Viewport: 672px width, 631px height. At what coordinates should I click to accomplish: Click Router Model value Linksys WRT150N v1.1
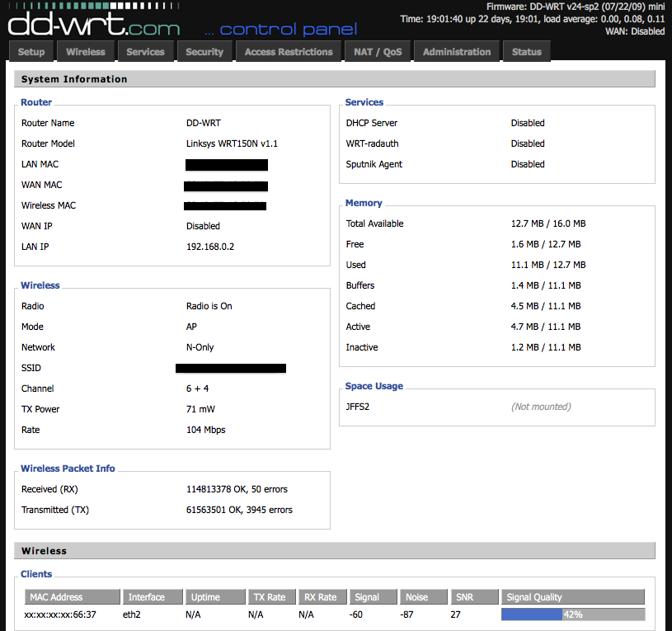232,144
